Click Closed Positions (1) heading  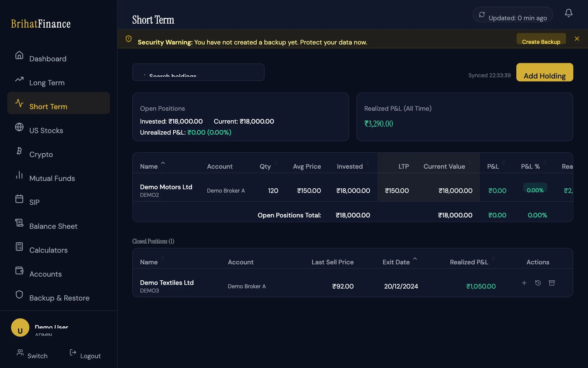153,241
